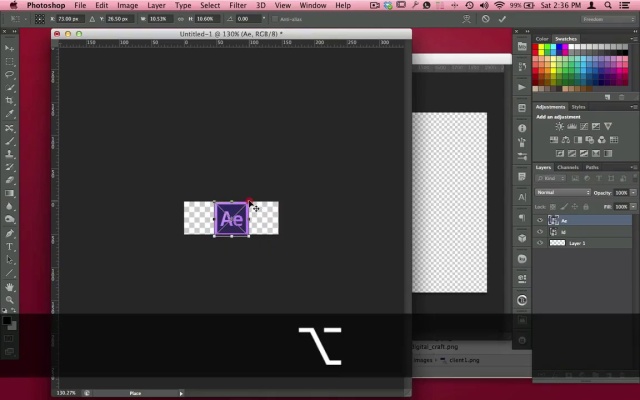Open the Fill slider arrow

point(633,207)
